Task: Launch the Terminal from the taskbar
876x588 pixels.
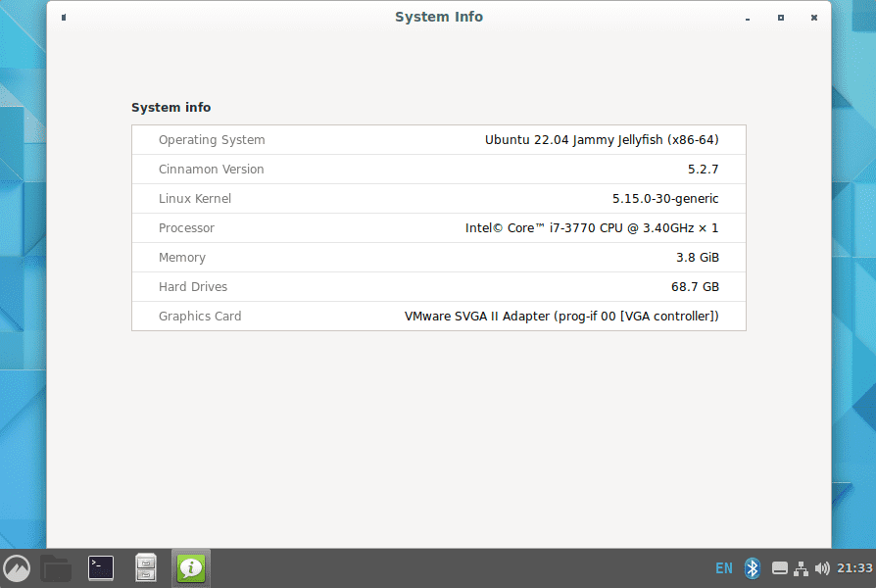Action: point(101,568)
